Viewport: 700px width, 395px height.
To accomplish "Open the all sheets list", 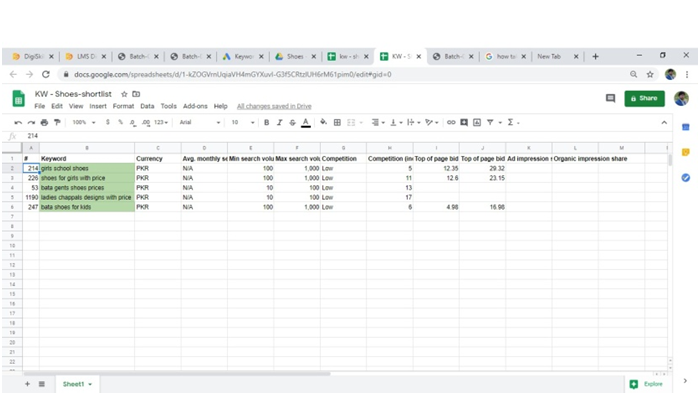I will [x=42, y=384].
